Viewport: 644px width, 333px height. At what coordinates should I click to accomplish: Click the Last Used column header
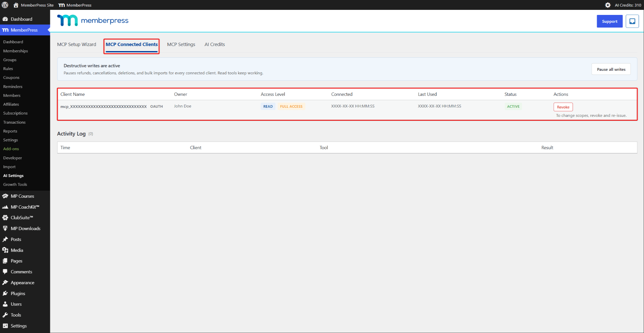pyautogui.click(x=427, y=94)
